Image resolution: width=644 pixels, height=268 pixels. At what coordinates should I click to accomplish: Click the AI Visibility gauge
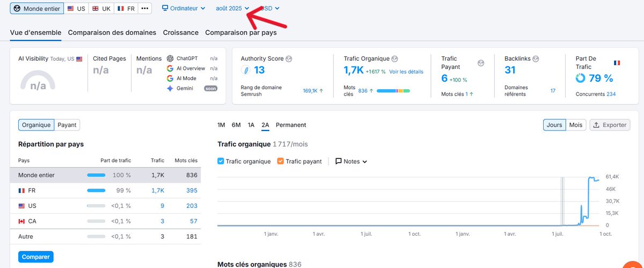[38, 81]
